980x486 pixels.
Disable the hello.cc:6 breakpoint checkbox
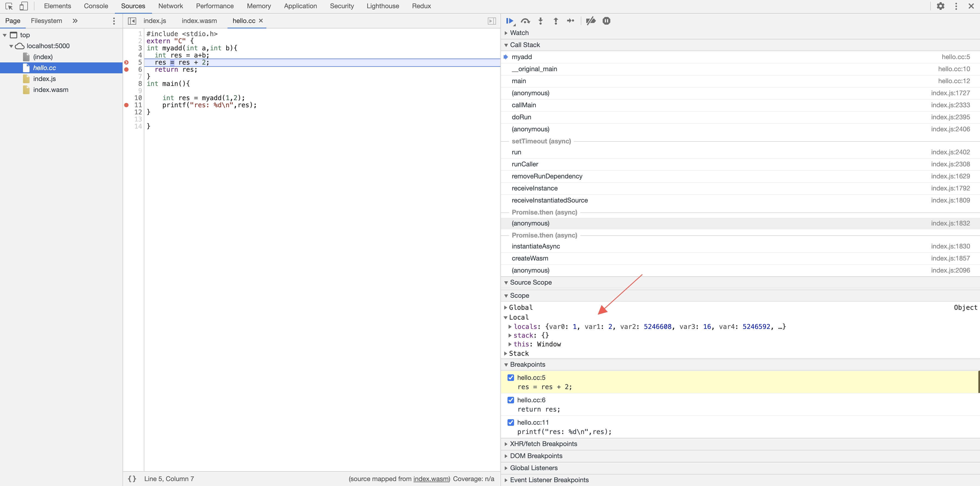[x=511, y=400]
